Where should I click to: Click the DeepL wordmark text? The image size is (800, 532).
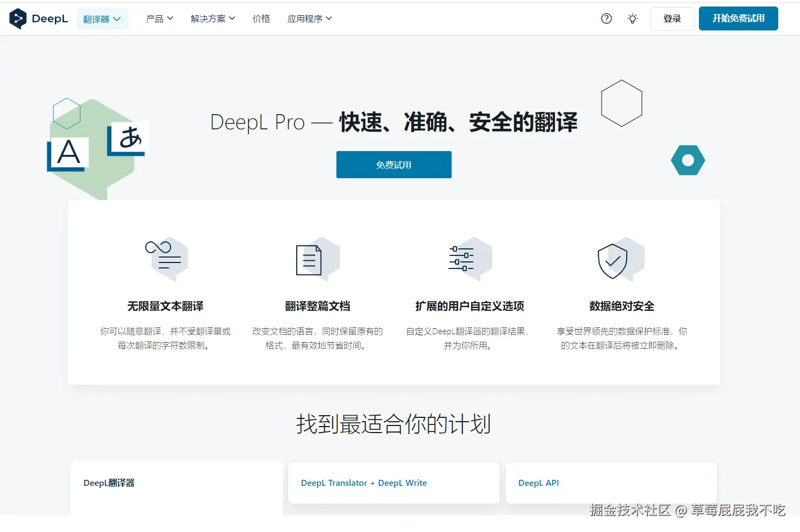tap(50, 18)
